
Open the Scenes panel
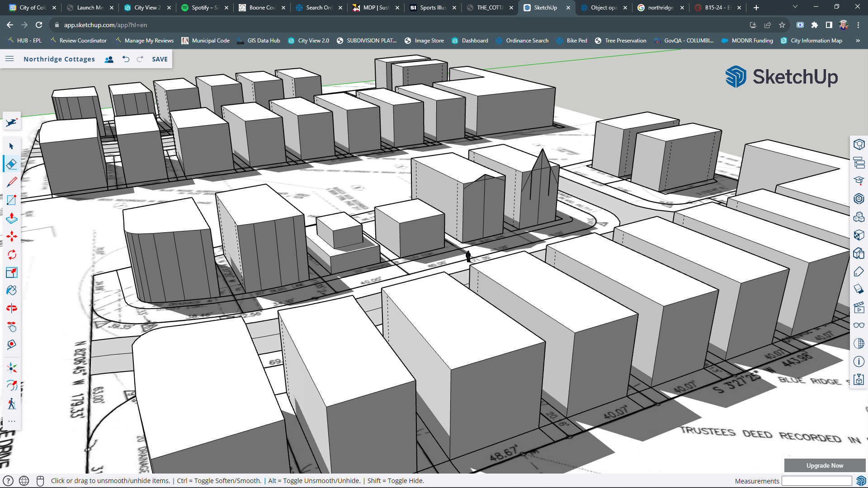(x=859, y=307)
